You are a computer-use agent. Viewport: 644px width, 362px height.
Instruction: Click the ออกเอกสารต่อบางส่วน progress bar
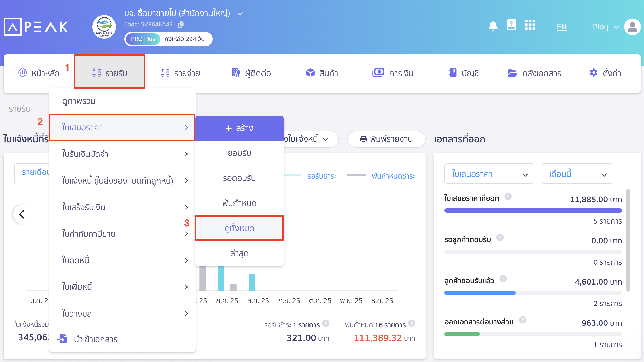pyautogui.click(x=533, y=334)
